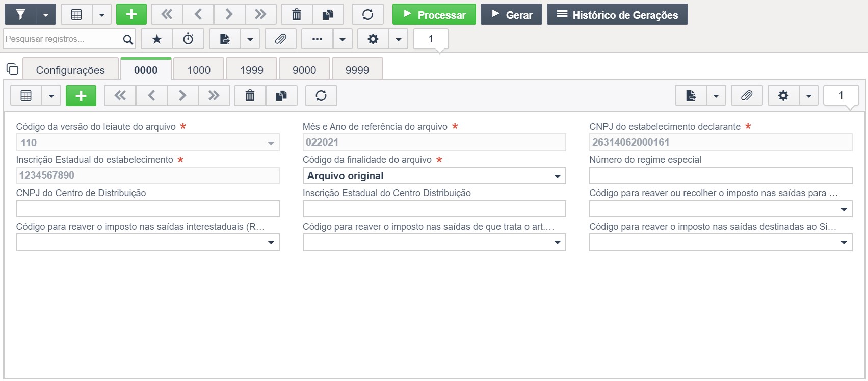This screenshot has height=381, width=868.
Task: Open attachments with top paperclip icon
Action: pos(280,39)
